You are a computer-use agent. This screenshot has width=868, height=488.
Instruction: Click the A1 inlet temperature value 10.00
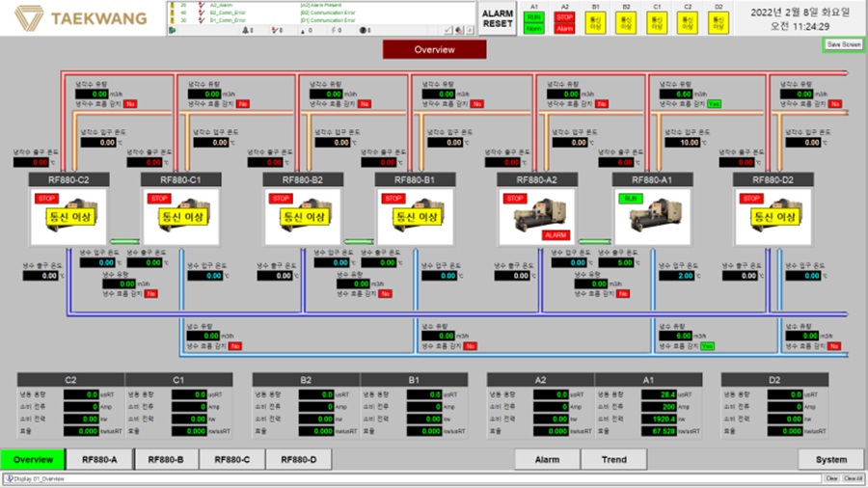coord(682,142)
